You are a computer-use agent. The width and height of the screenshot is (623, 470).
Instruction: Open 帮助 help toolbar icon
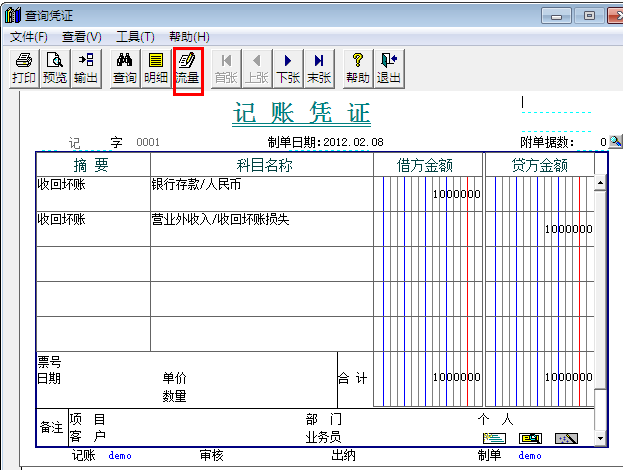point(358,68)
